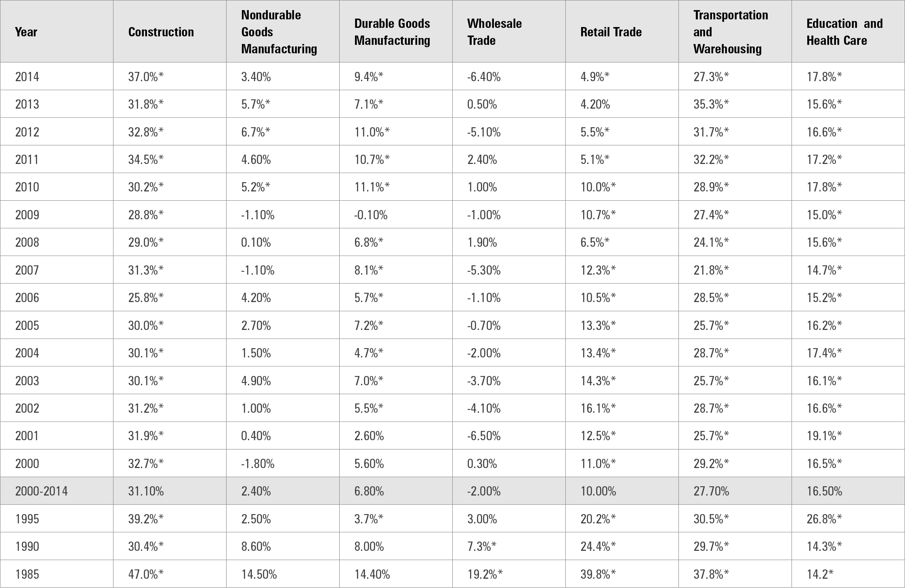Click the 2000-2014 Retail Trade average 10.00%
Screen dimensions: 905x588
click(598, 491)
